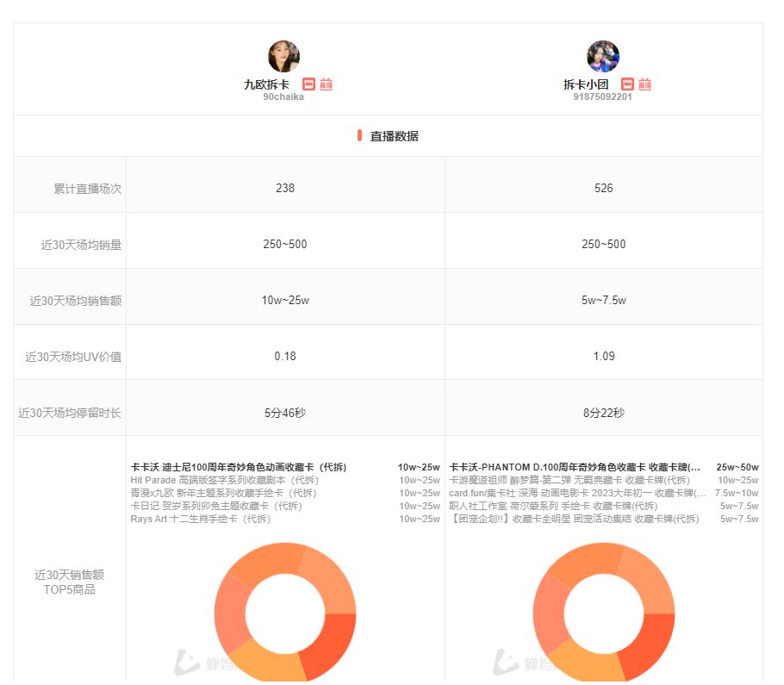Image resolution: width=784 pixels, height=685 pixels.
Task: Open the 直播 live badge next to 拆卡小团
Action: (x=645, y=84)
